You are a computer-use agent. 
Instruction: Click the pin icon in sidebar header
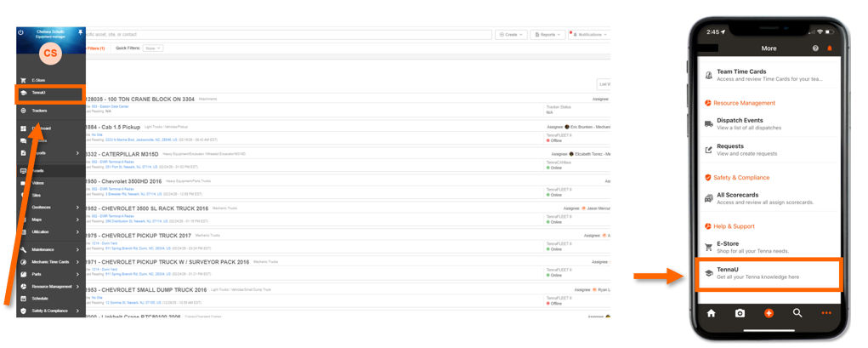[x=80, y=32]
